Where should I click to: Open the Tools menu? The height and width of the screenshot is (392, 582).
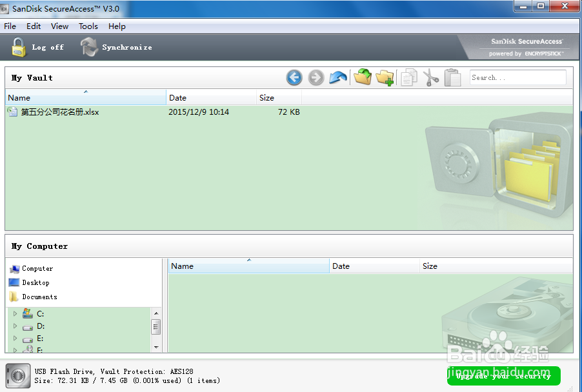(88, 26)
